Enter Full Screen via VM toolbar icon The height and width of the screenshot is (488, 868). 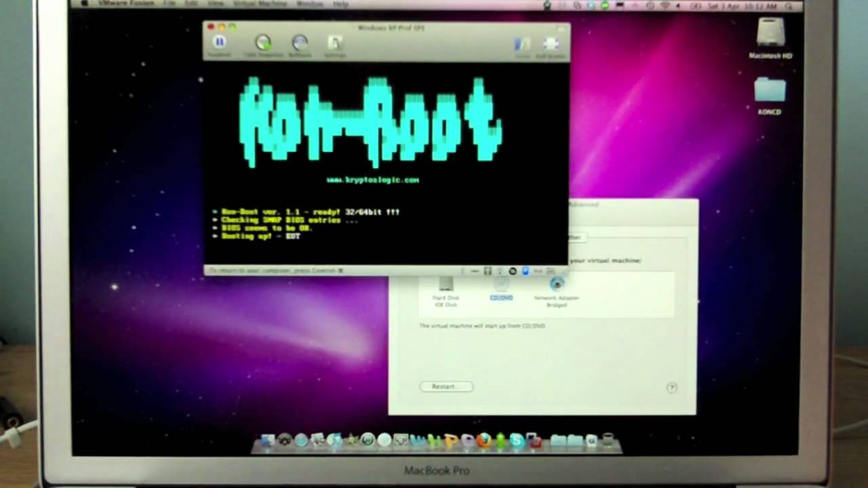(x=551, y=44)
